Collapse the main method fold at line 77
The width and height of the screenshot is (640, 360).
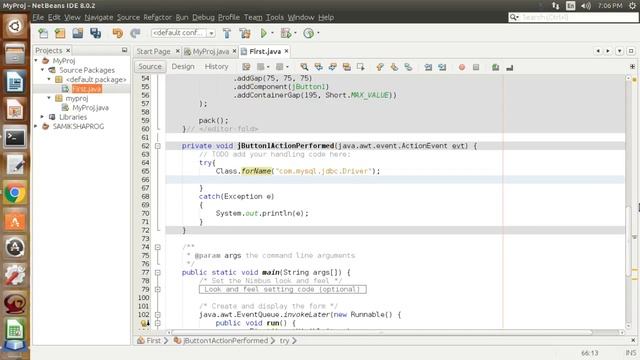click(x=158, y=272)
